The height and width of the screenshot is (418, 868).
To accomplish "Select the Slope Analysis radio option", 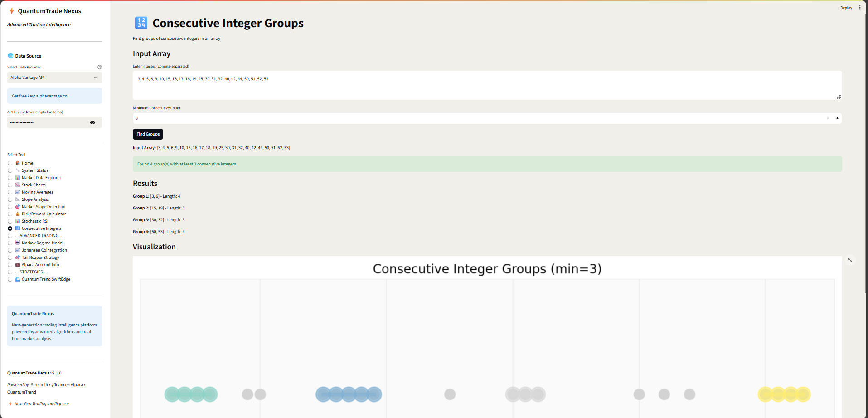I will click(10, 199).
